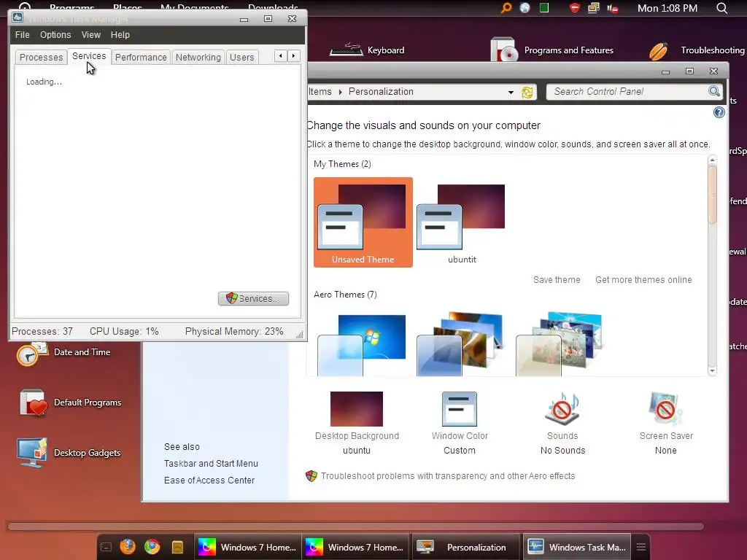Image resolution: width=747 pixels, height=560 pixels.
Task: Click the horizontal scrollbar above the taskbar
Action: (x=355, y=526)
